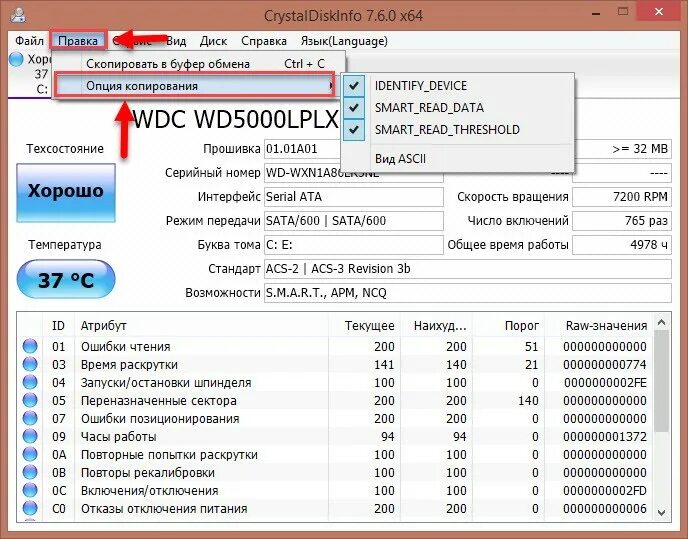Open the Справка menu
This screenshot has width=688, height=539.
(264, 41)
